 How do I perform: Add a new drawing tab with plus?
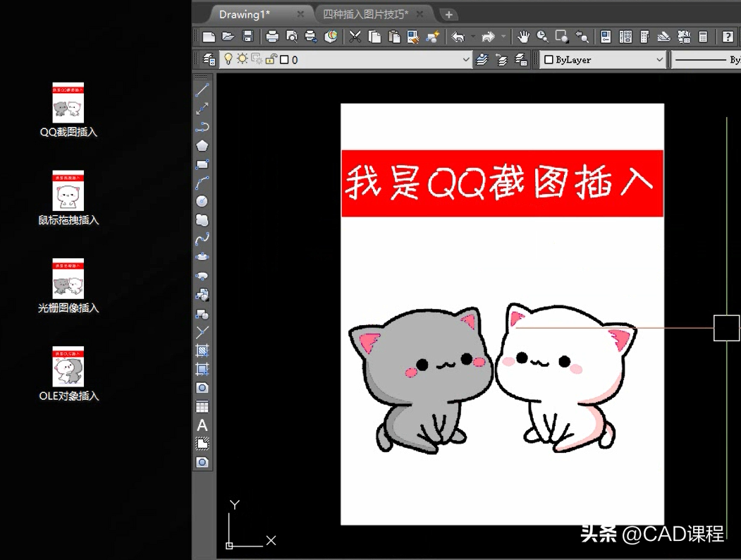click(448, 15)
